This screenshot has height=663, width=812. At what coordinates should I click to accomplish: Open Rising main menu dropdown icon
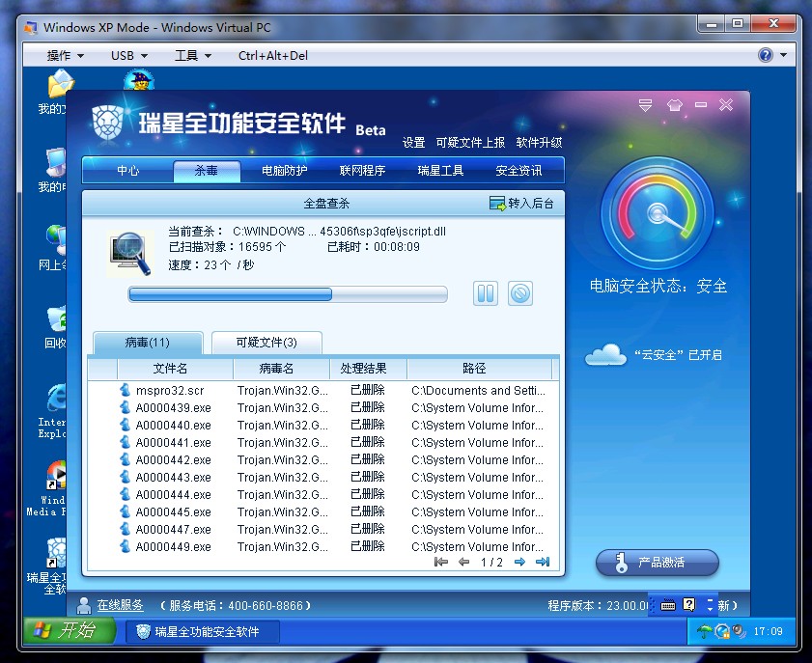pos(645,105)
